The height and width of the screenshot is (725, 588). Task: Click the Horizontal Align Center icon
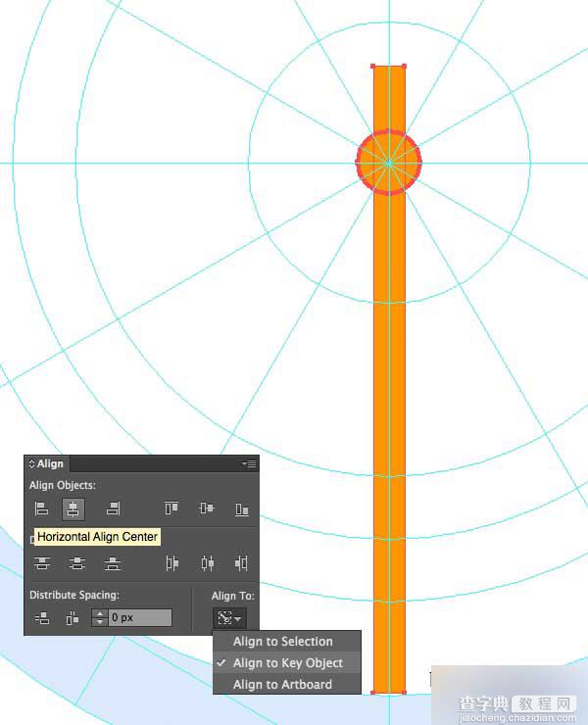pyautogui.click(x=73, y=509)
